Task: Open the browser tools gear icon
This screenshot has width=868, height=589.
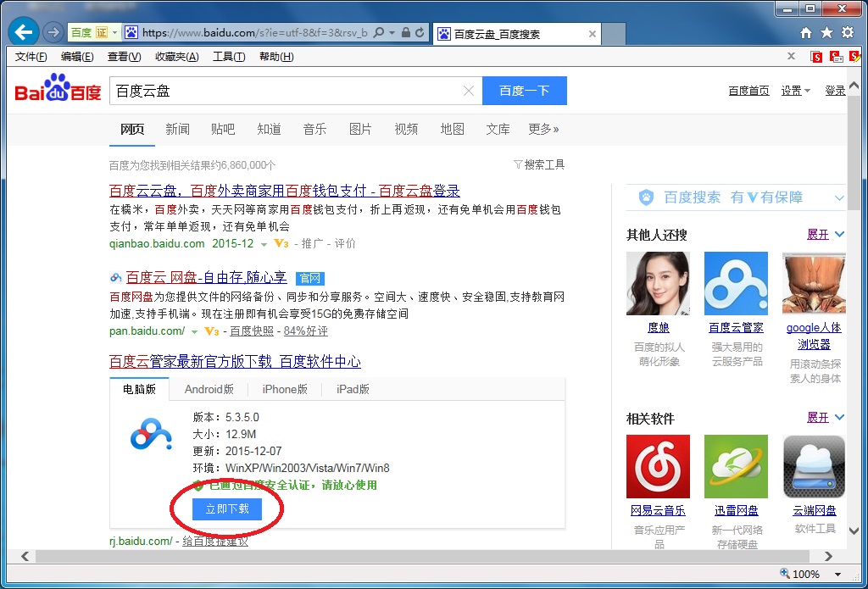Action: click(x=848, y=33)
